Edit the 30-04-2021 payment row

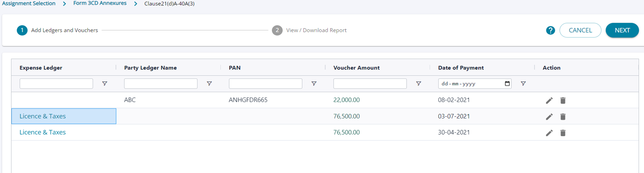pyautogui.click(x=549, y=133)
